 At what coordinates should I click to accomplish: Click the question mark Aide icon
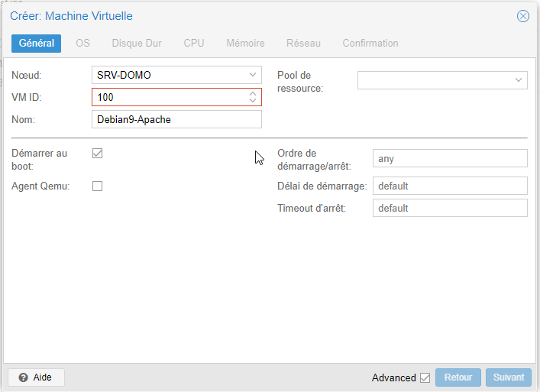(x=24, y=377)
